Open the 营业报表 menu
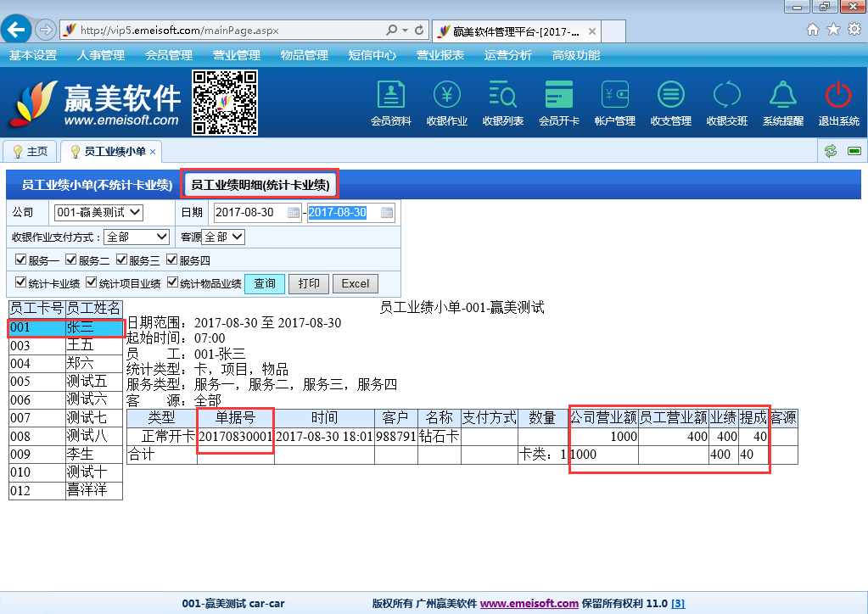 pyautogui.click(x=440, y=55)
